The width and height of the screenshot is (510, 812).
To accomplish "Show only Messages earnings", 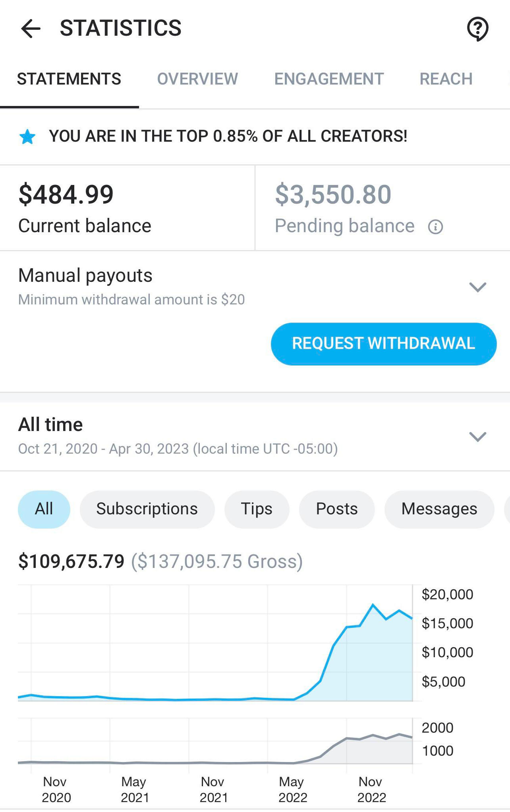I will (439, 509).
